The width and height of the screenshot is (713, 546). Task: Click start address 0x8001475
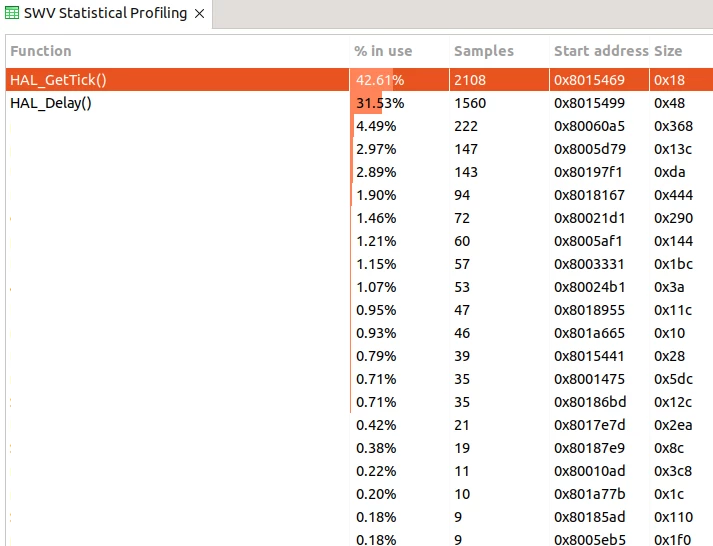pyautogui.click(x=589, y=379)
